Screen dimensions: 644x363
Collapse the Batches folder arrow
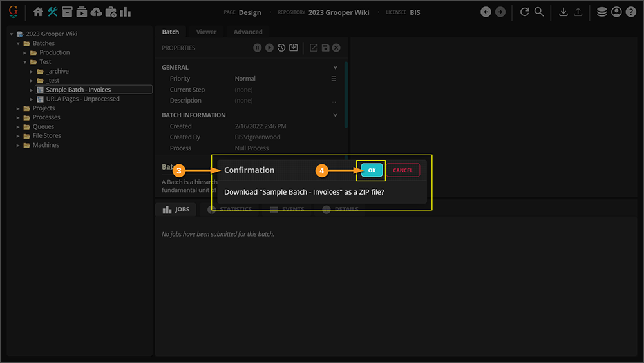coord(18,43)
